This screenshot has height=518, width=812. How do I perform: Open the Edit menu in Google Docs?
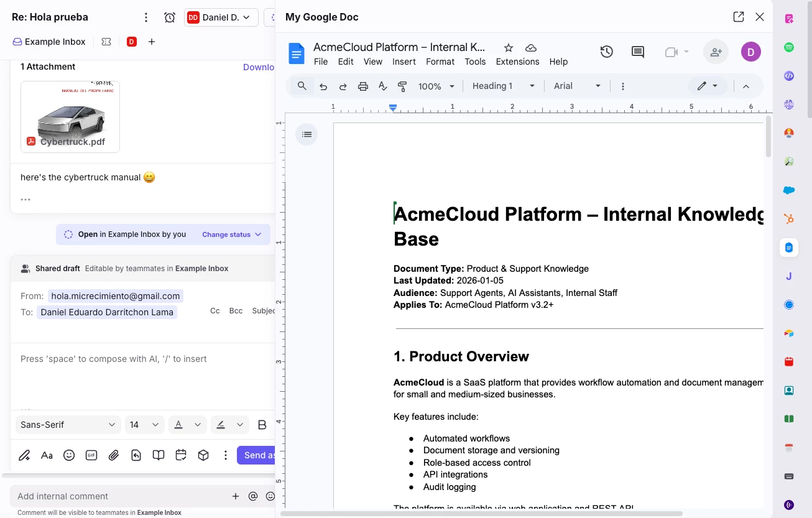point(346,62)
